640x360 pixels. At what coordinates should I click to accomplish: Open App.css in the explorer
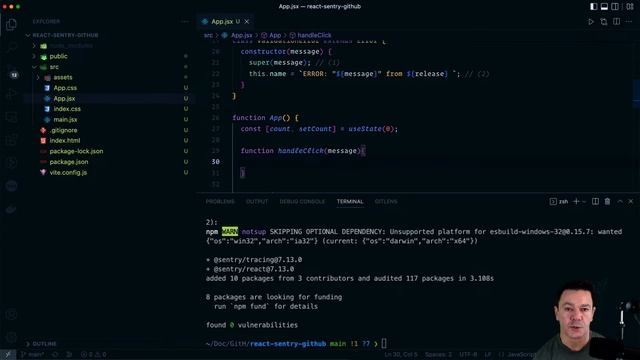click(x=65, y=88)
